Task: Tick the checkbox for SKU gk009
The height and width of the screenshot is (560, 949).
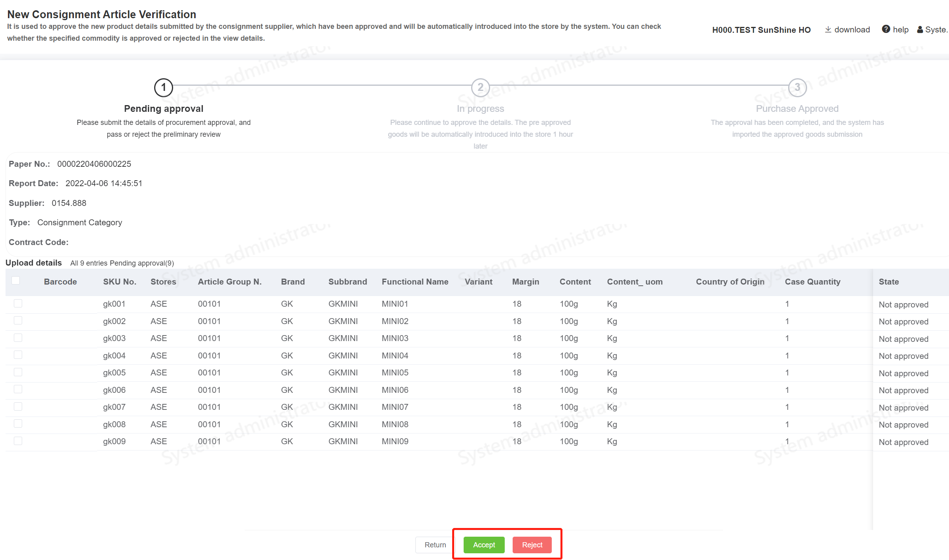Action: [x=18, y=441]
